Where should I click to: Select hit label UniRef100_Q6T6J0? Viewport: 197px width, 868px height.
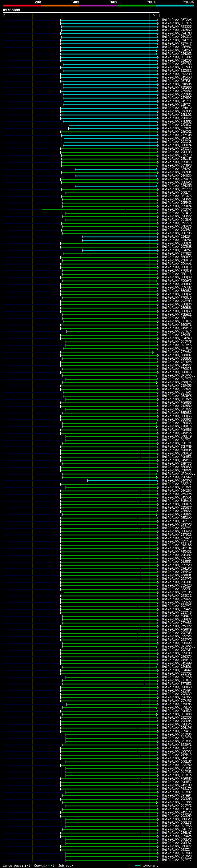click(177, 332)
